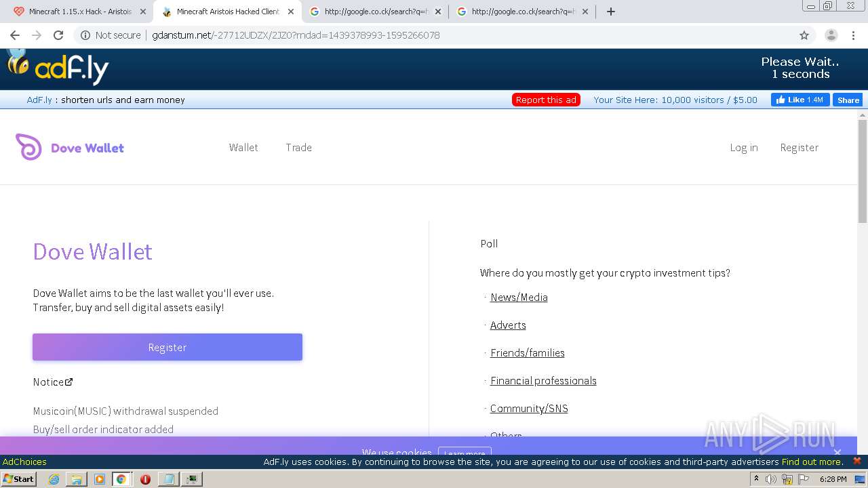Vote Financial professionals in poll
This screenshot has height=488, width=868.
tap(543, 380)
